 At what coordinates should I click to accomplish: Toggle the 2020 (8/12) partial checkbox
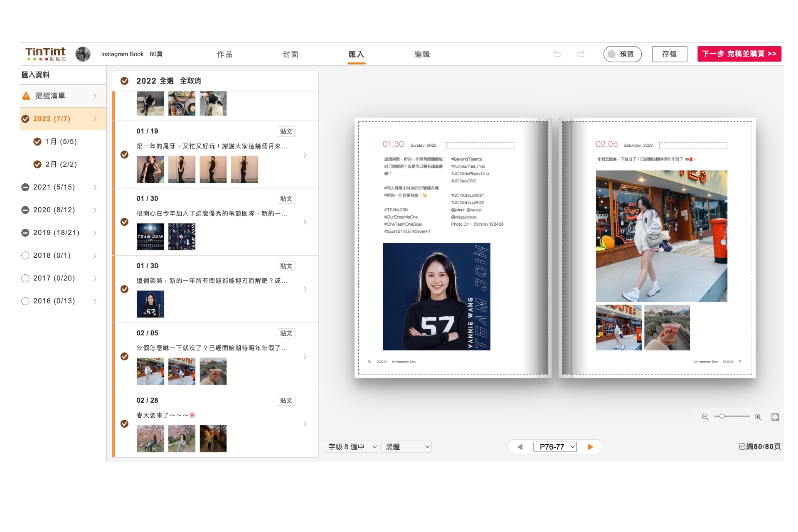pos(25,210)
